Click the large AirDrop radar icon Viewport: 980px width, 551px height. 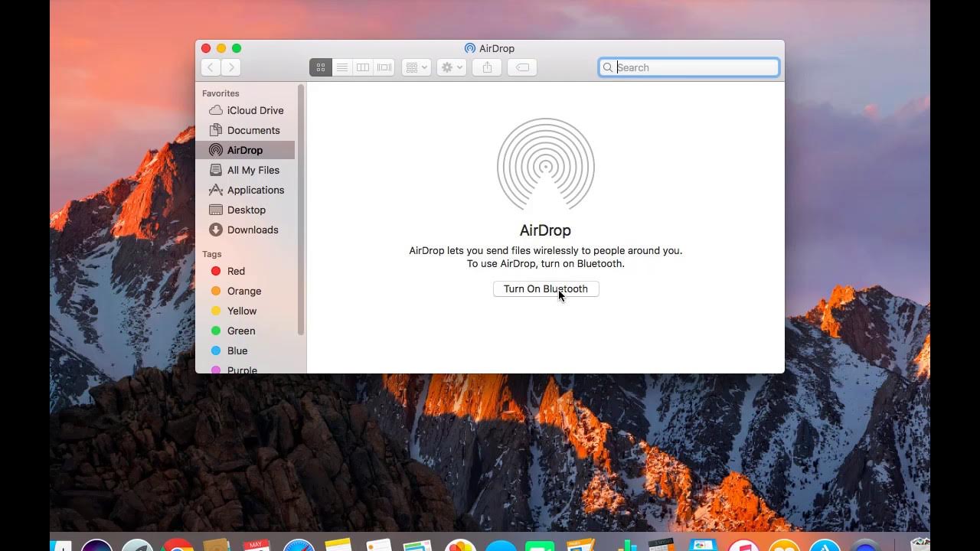point(546,165)
